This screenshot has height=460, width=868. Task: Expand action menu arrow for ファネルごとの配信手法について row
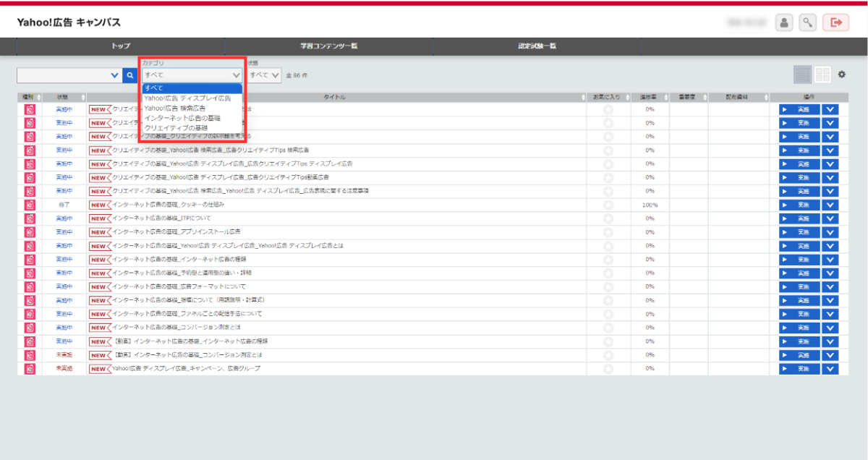pos(830,314)
